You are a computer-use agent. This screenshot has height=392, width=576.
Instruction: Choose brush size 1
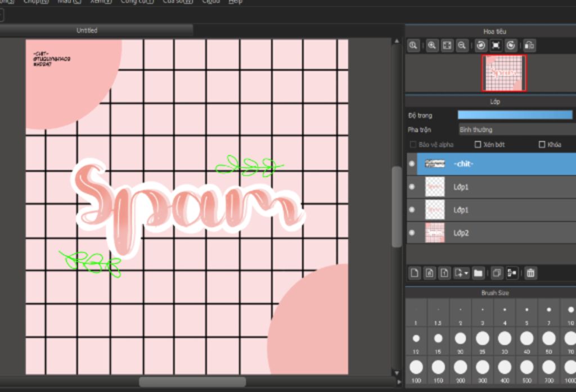[416, 313]
